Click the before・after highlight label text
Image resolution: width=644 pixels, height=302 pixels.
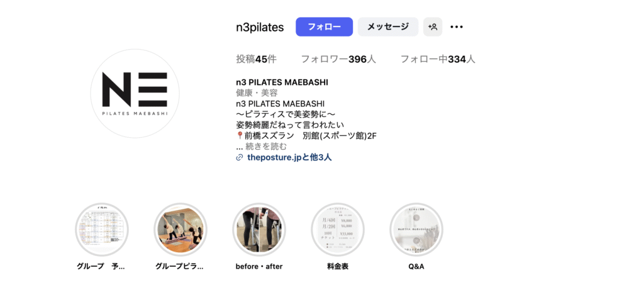[x=259, y=266]
